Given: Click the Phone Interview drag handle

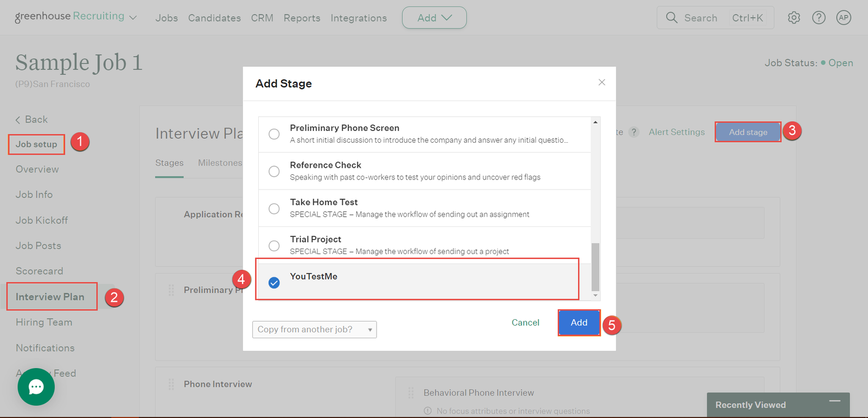Looking at the screenshot, I should pos(171,384).
